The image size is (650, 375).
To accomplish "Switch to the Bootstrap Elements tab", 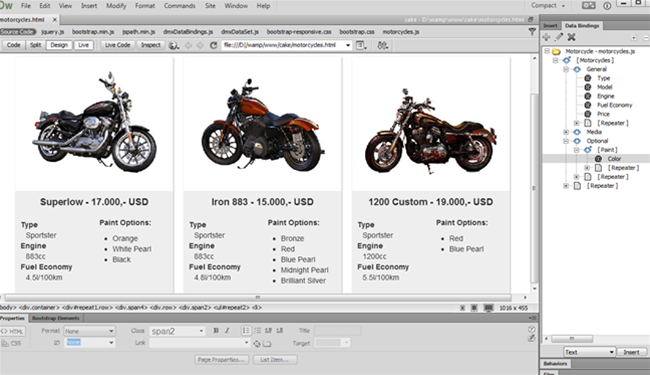I will click(56, 318).
